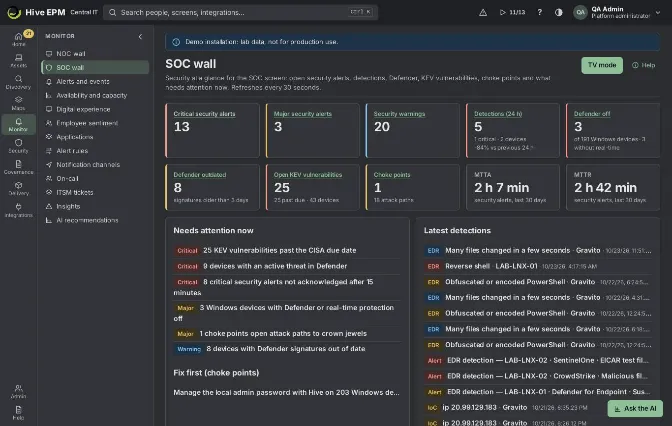The image size is (672, 426).
Task: Open Alerts and events menu item
Action: pos(95,81)
